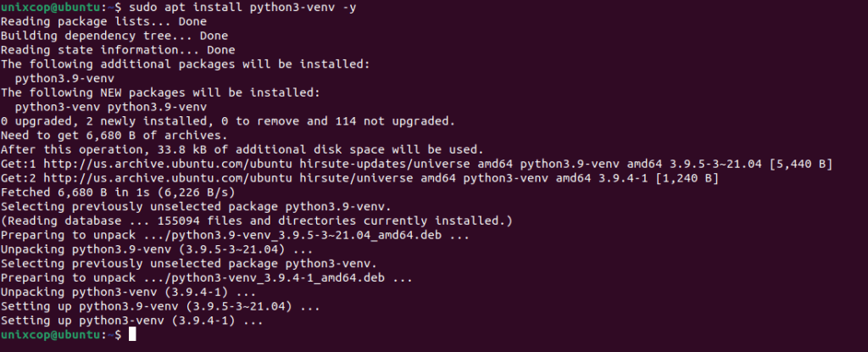Click the 'Building dependency tree... Done' line
868x352 pixels.
click(114, 36)
